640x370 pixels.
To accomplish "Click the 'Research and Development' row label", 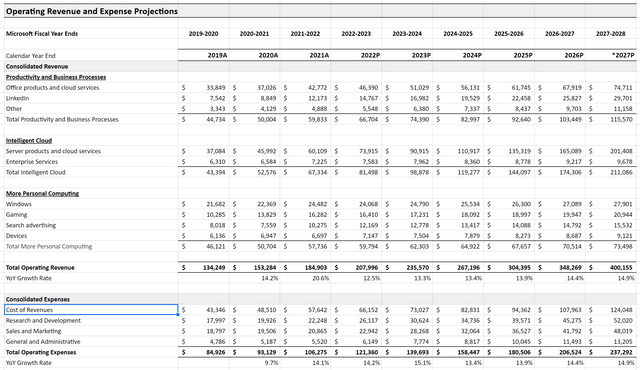I will (43, 321).
